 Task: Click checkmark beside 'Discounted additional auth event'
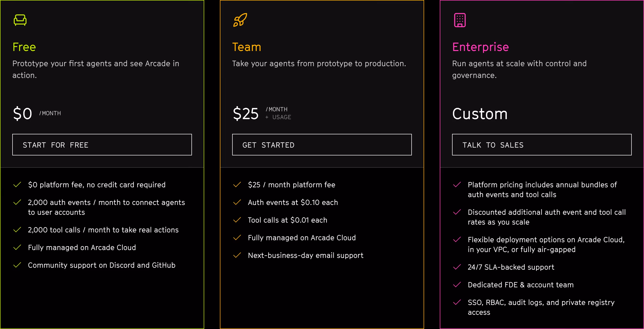(x=457, y=212)
